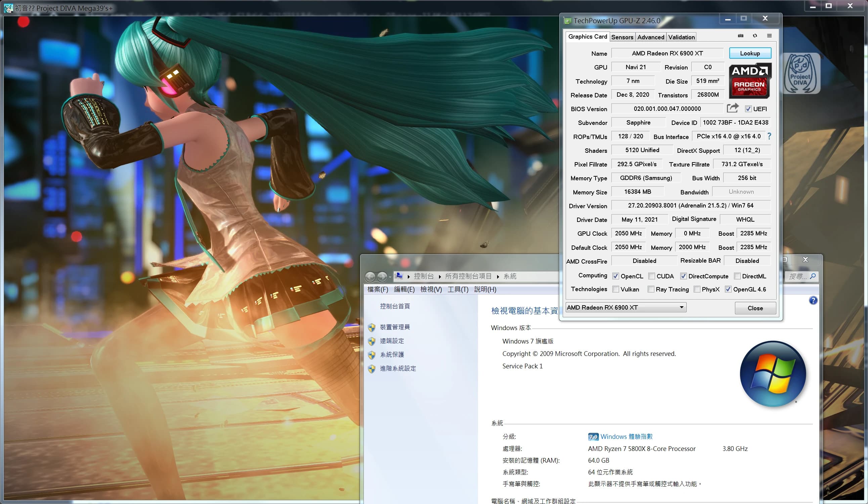Click the shield icon beside 系統保護
The image size is (868, 504).
372,355
